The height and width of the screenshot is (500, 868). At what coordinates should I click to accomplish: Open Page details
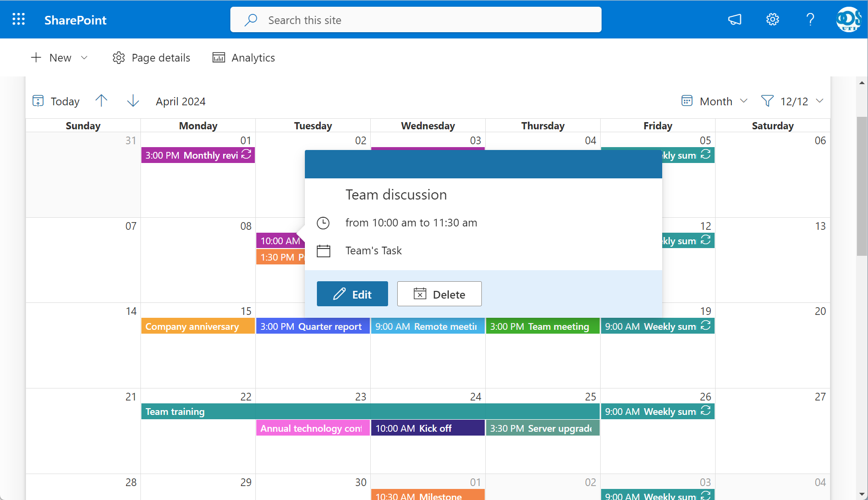pyautogui.click(x=151, y=58)
